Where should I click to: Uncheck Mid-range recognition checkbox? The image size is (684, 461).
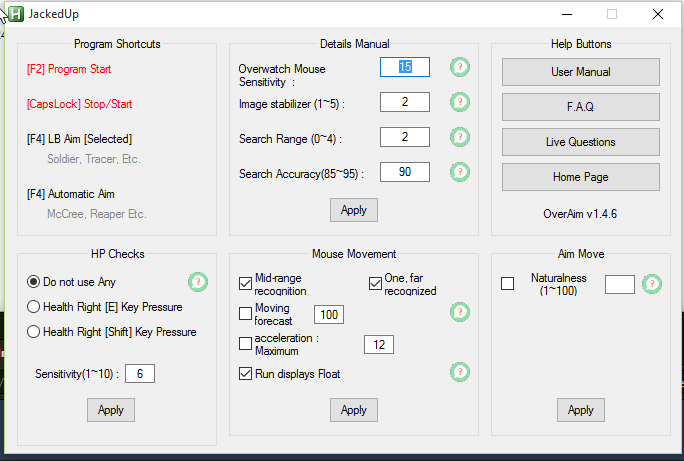tap(246, 283)
